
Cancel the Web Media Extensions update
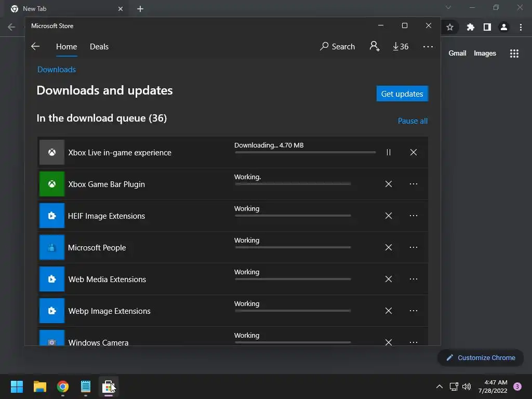[389, 279]
